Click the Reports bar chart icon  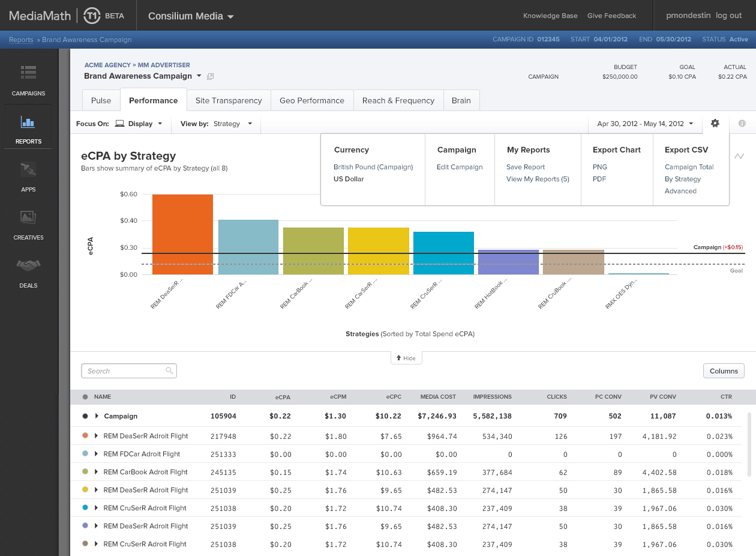pyautogui.click(x=28, y=122)
